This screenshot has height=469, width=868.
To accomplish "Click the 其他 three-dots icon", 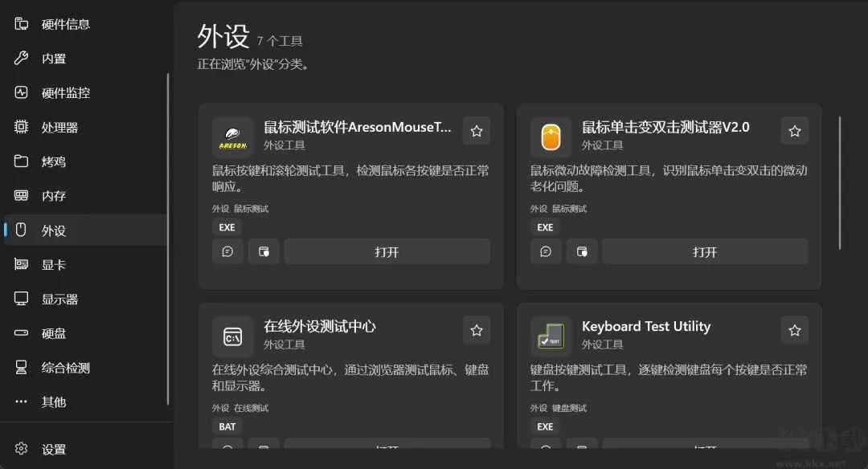I will click(21, 402).
